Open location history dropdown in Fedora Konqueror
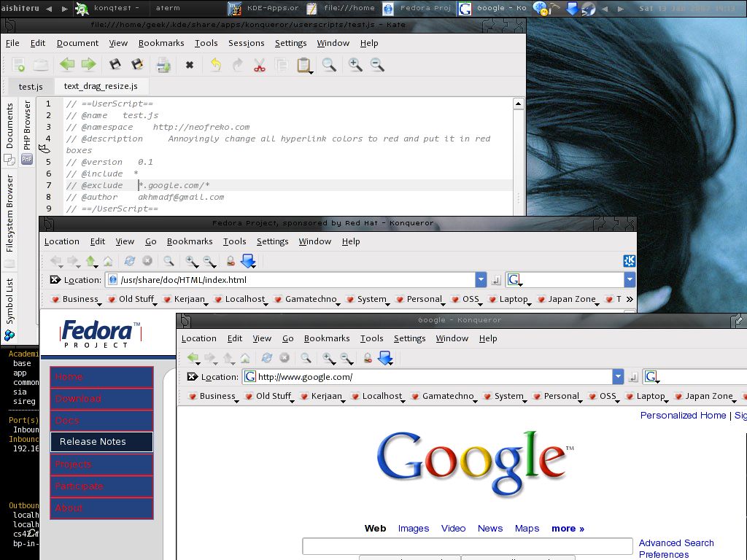This screenshot has height=560, width=747. coord(481,280)
